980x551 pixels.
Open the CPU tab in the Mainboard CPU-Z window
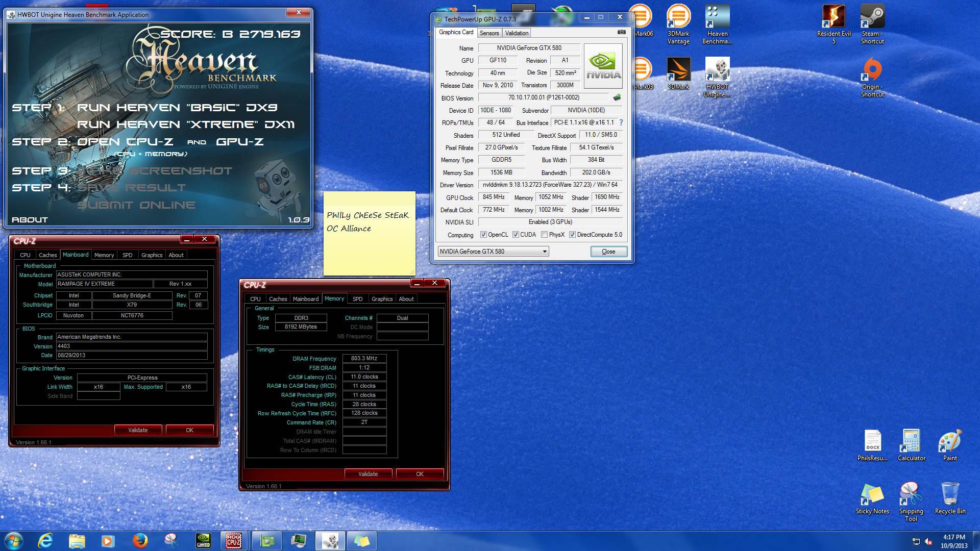25,255
